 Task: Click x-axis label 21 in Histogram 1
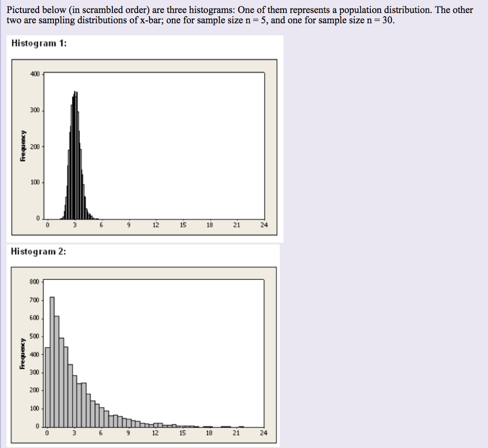click(236, 225)
